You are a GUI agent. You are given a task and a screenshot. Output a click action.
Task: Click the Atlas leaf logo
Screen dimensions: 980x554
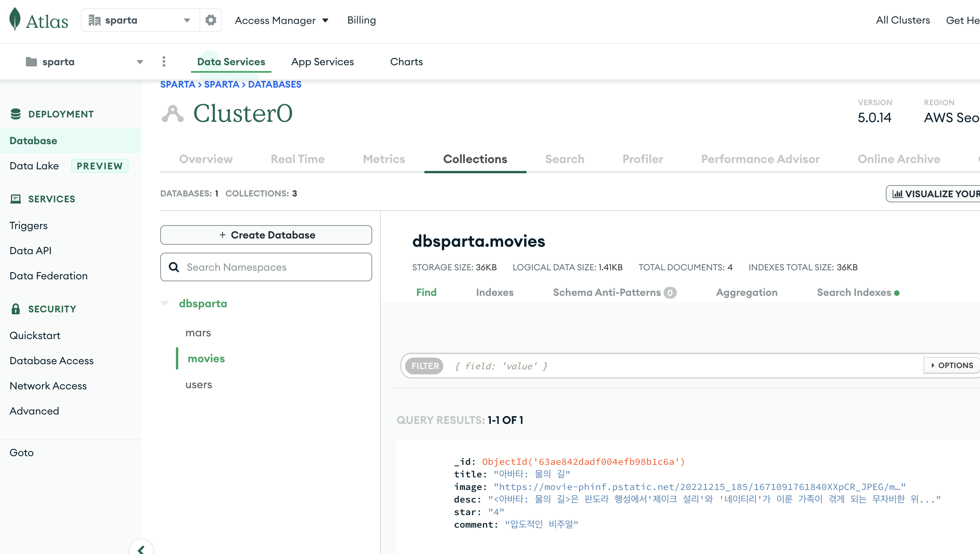[x=15, y=19]
